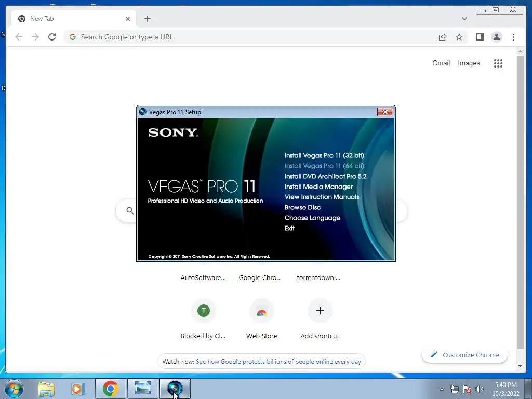Focus the Chrome address bar
This screenshot has height=399, width=532.
251,37
